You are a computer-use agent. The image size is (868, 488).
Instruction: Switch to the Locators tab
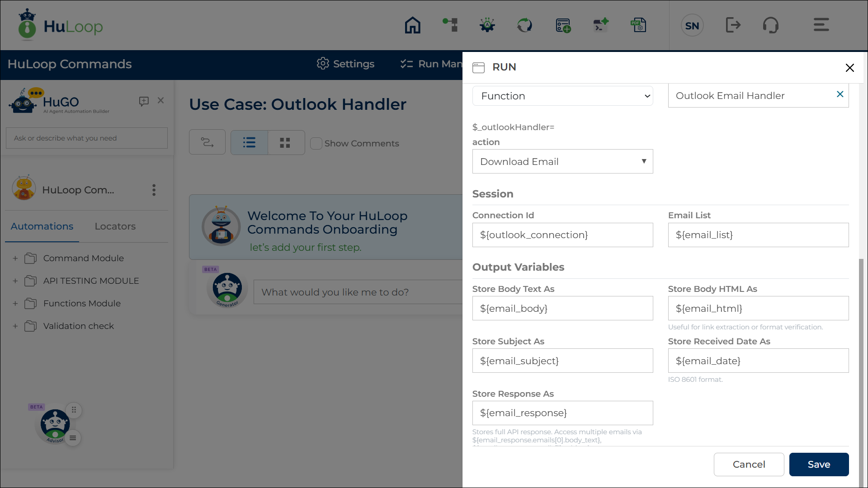point(115,226)
